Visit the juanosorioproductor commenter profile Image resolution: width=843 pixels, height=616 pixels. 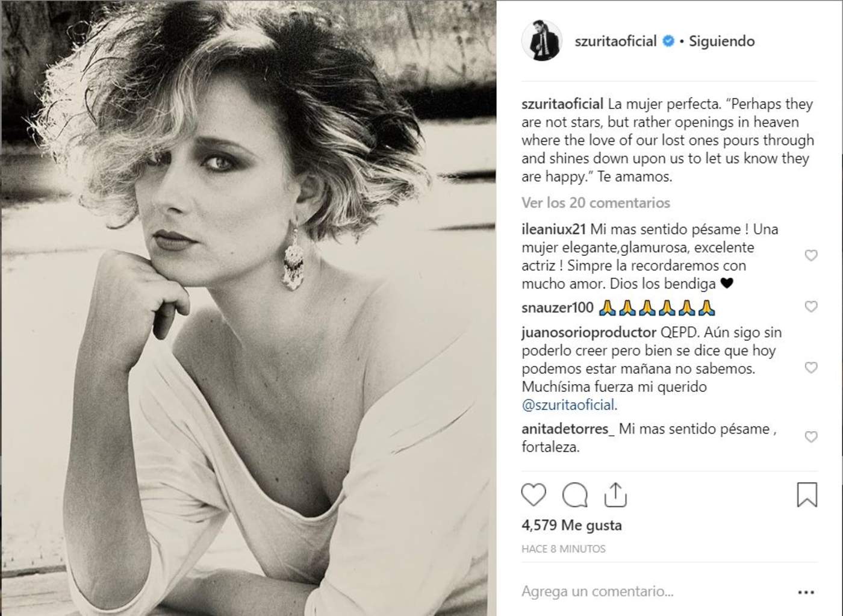(x=588, y=332)
